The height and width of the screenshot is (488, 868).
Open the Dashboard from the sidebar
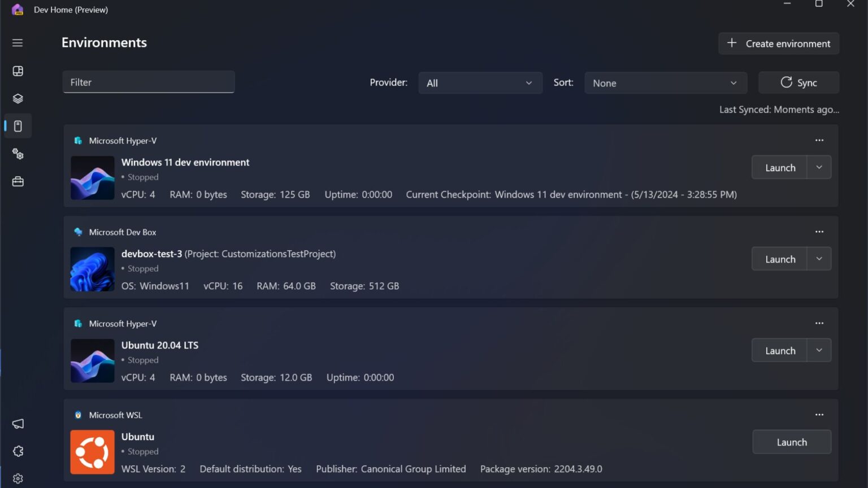tap(18, 71)
